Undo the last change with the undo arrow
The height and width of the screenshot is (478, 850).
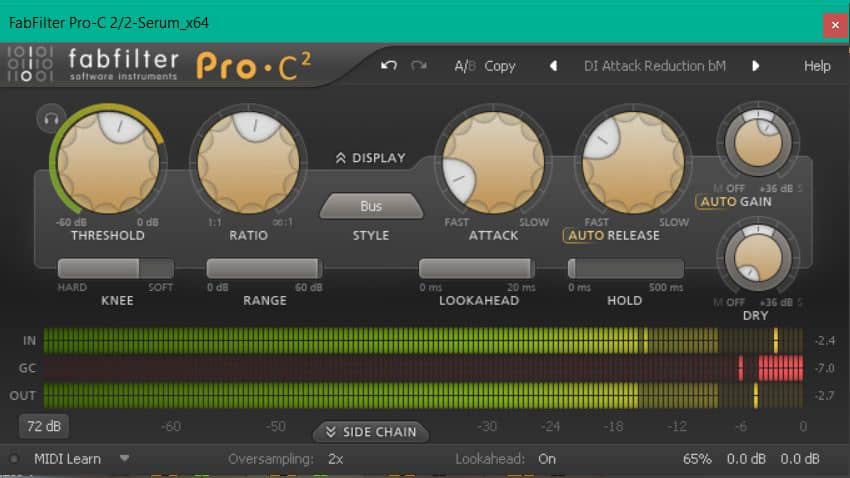point(389,66)
